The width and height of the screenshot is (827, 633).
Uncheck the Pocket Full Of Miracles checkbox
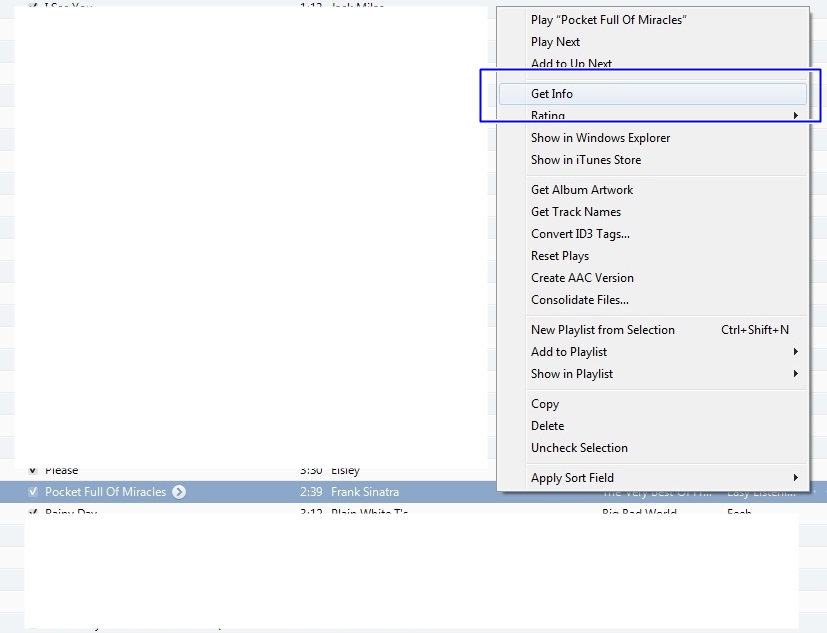tap(33, 492)
